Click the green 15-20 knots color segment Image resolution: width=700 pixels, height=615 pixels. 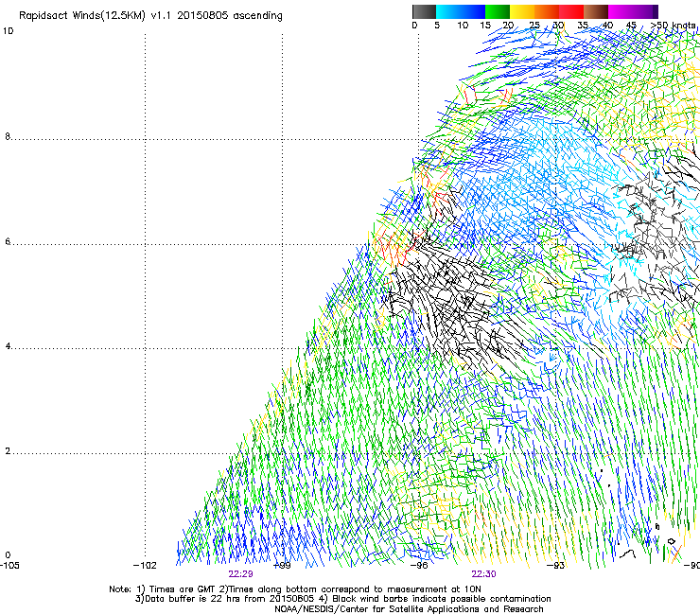[x=498, y=11]
